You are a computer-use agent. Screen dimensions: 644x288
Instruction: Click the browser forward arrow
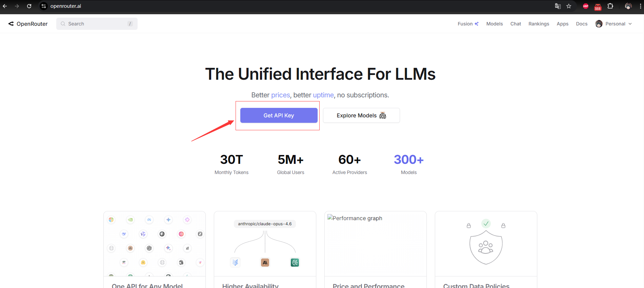(17, 6)
